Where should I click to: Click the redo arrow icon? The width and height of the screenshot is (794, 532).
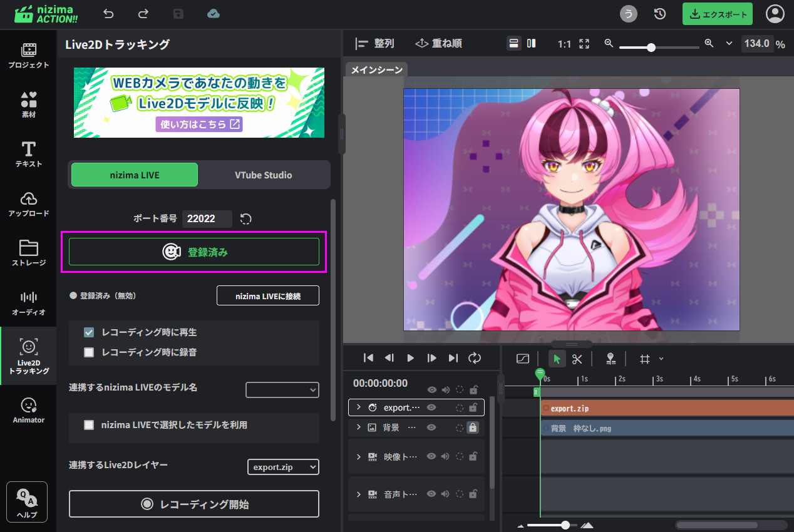(143, 14)
